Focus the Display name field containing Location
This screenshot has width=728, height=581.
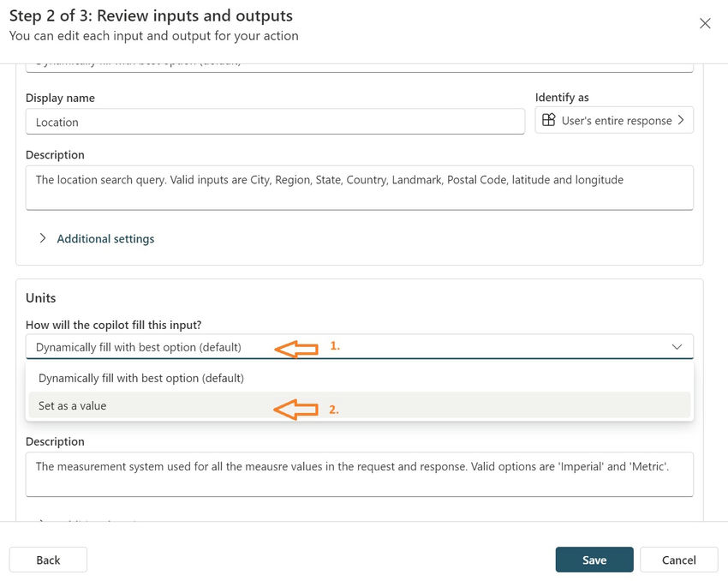coord(274,122)
